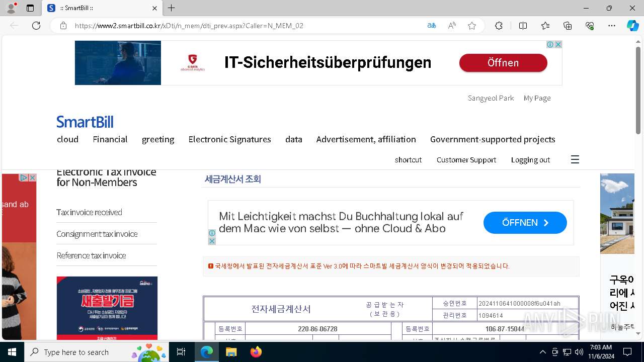Open the Windows Start menu

coord(12,352)
